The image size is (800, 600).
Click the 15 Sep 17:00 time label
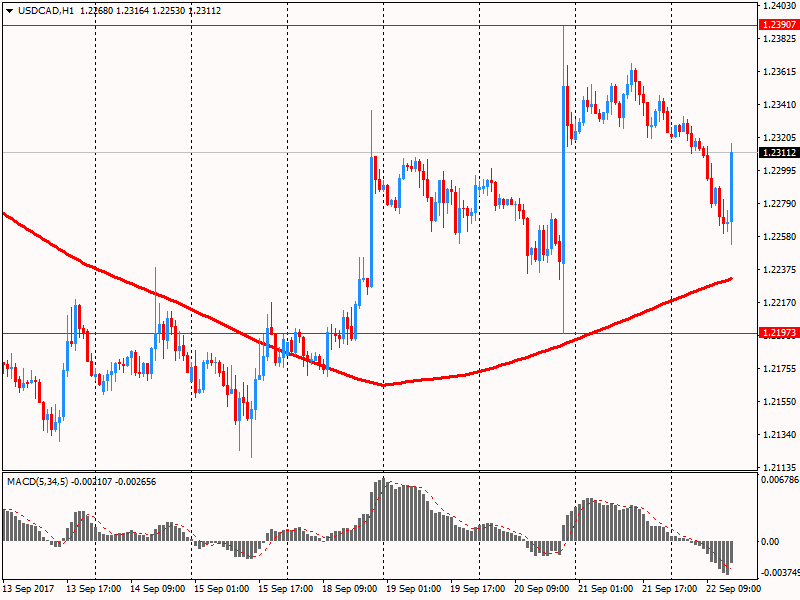[x=286, y=589]
